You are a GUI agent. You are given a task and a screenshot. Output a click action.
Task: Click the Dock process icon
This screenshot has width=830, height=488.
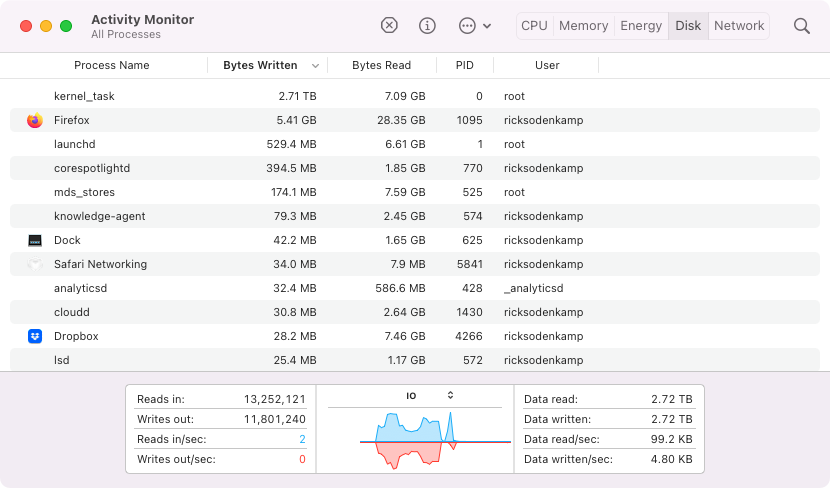pyautogui.click(x=35, y=240)
